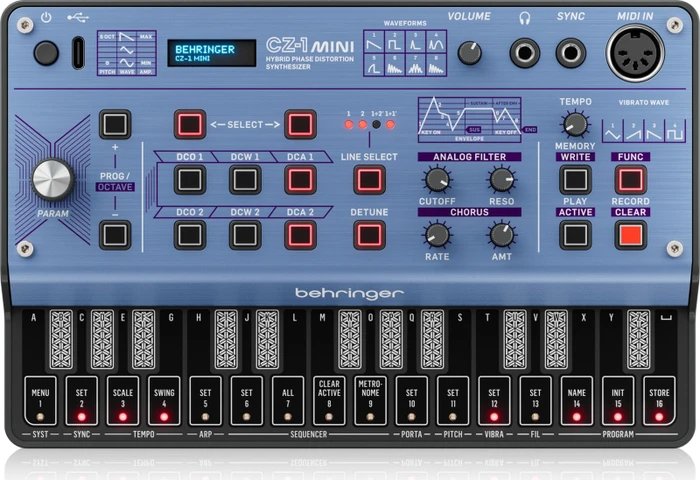Viewport: 700px width, 480px height.
Task: Click line indicator LED 2
Action: (x=362, y=125)
